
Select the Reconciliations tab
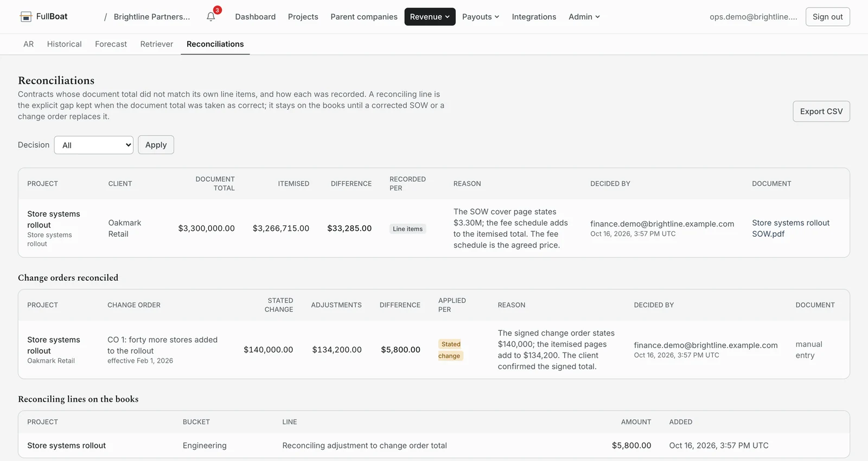(215, 44)
